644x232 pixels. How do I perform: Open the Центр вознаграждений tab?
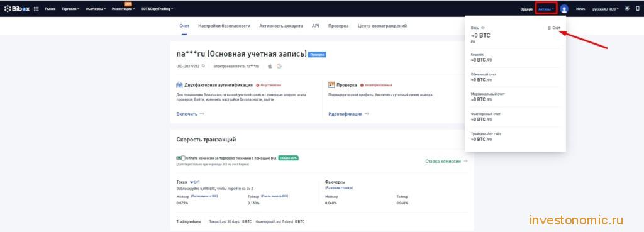click(382, 26)
